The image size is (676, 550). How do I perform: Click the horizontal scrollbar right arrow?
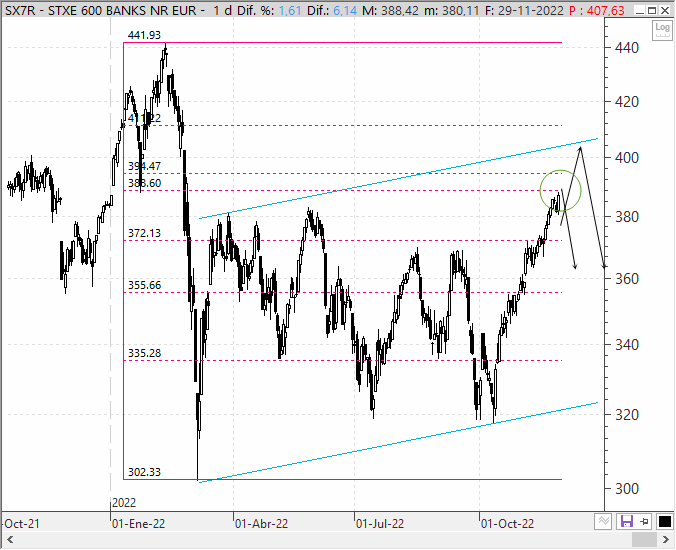(x=666, y=539)
